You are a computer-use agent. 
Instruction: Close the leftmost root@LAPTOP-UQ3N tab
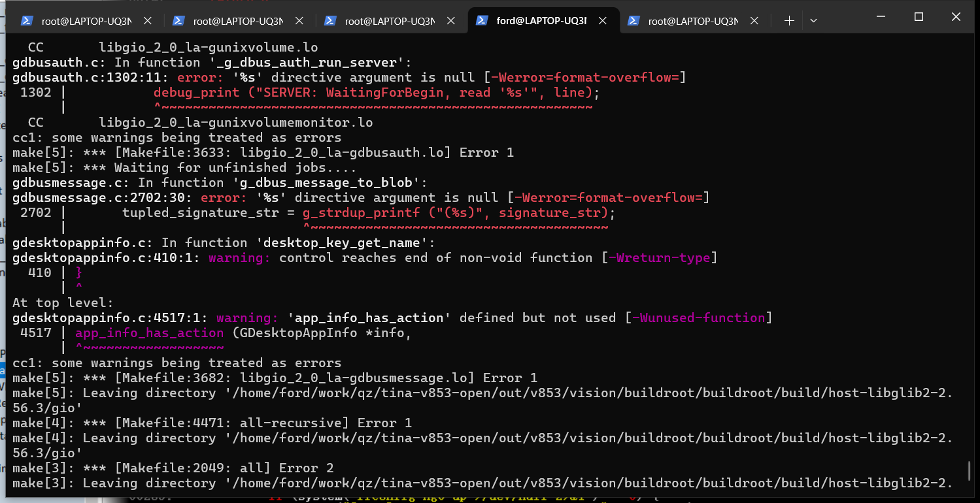point(147,21)
